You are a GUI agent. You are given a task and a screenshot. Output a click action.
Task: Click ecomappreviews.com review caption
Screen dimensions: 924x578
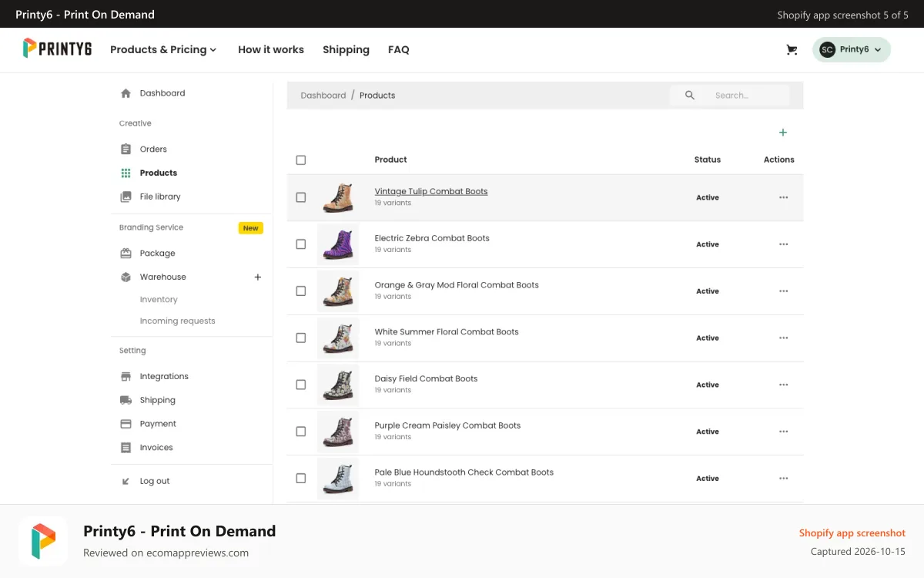[166, 553]
